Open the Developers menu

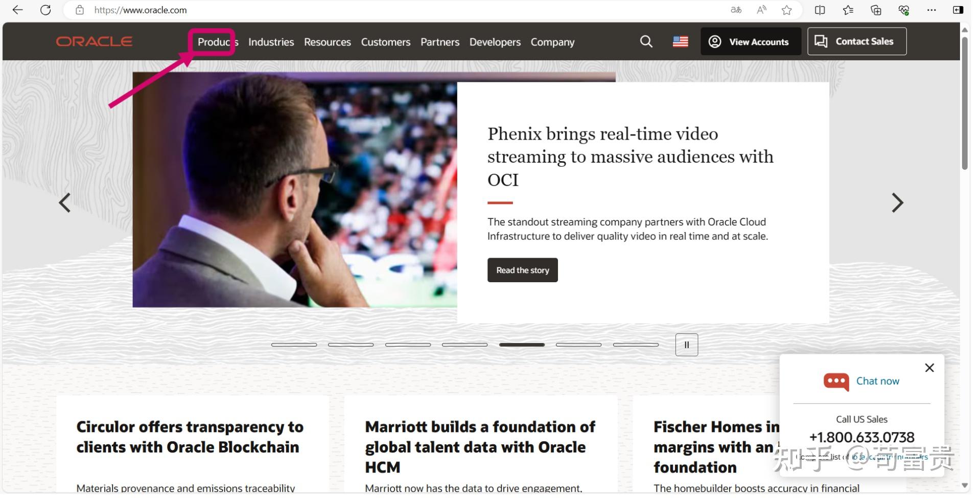[x=495, y=42]
